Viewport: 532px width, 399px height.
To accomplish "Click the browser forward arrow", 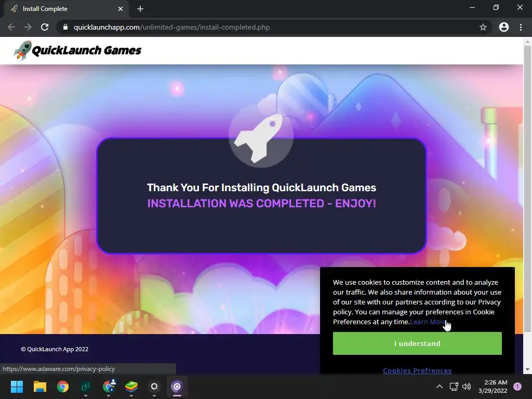I will tap(28, 27).
